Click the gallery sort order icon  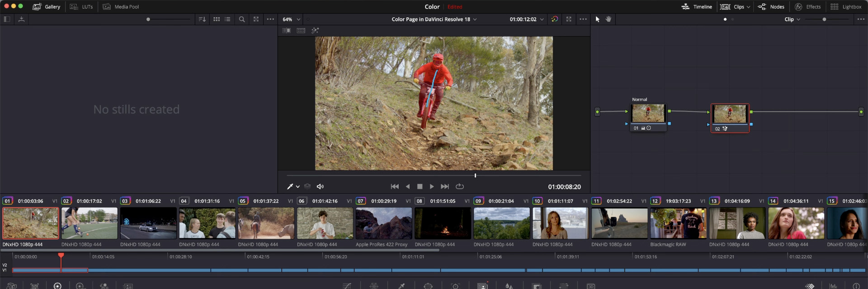pyautogui.click(x=202, y=19)
